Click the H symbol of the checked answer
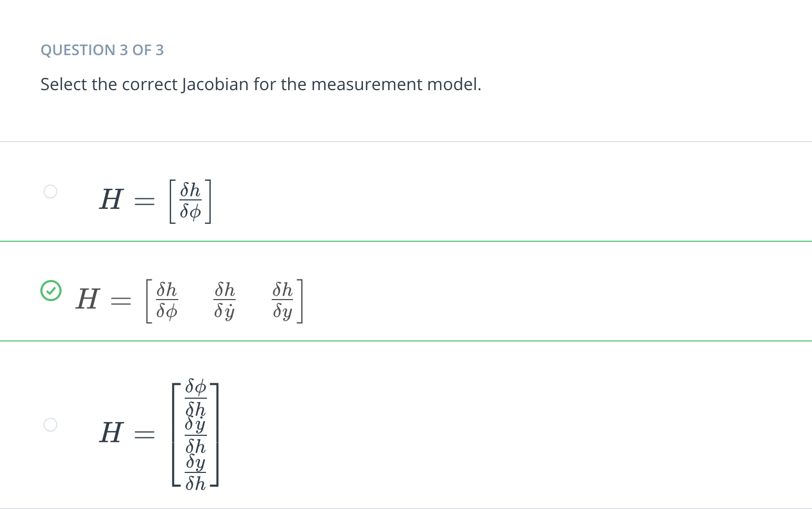 click(88, 299)
